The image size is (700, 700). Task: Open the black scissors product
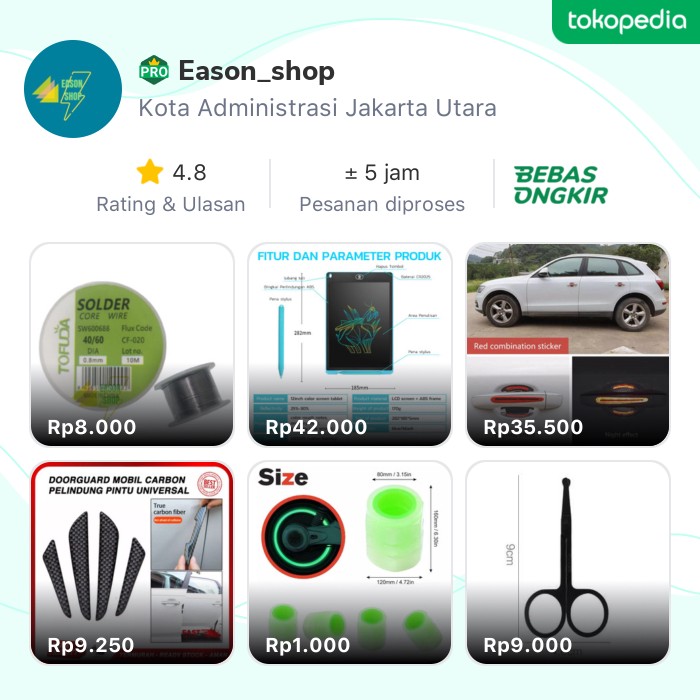click(x=568, y=562)
